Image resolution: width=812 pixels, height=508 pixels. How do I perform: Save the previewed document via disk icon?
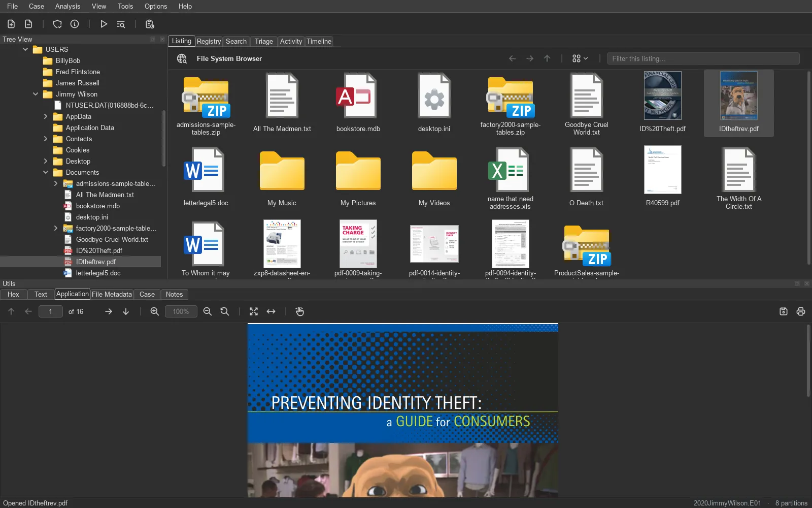pyautogui.click(x=784, y=311)
